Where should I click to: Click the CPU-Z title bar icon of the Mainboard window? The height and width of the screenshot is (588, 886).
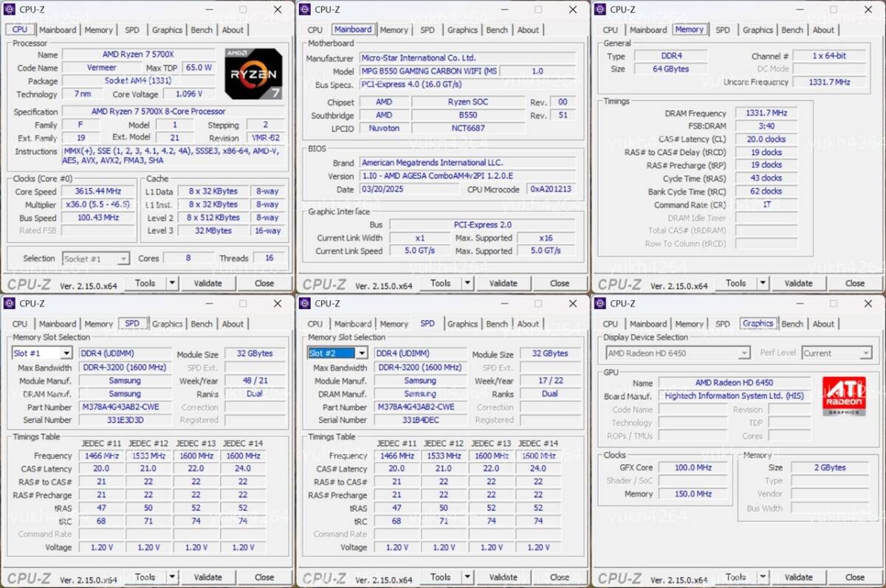306,10
